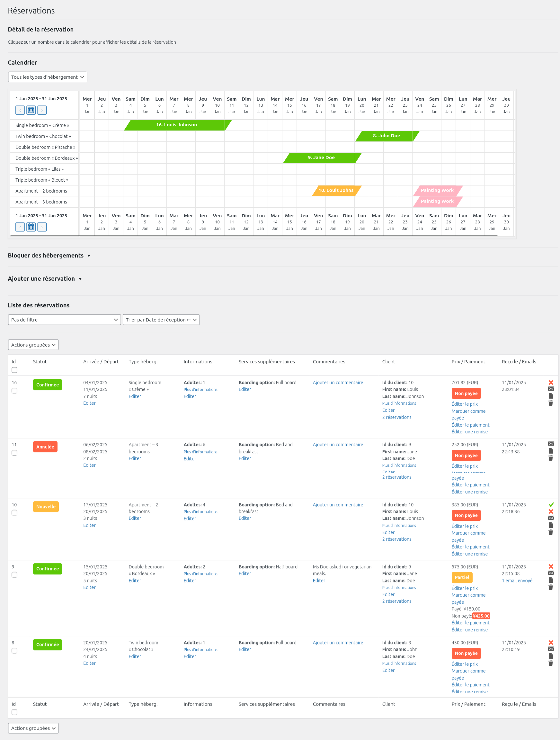Image resolution: width=560 pixels, height=740 pixels.
Task: Open the calendar date picker
Action: [31, 110]
